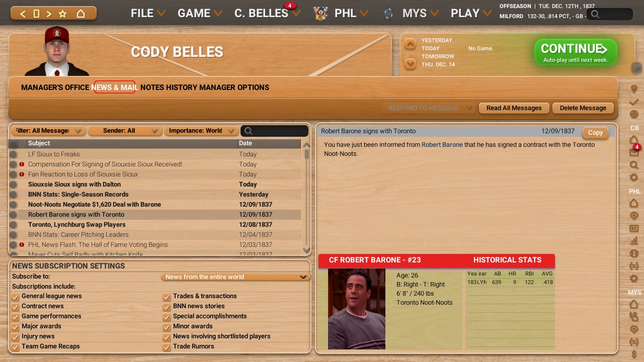Click the message list scrollbar thumb
This screenshot has height=362, width=644.
306,154
